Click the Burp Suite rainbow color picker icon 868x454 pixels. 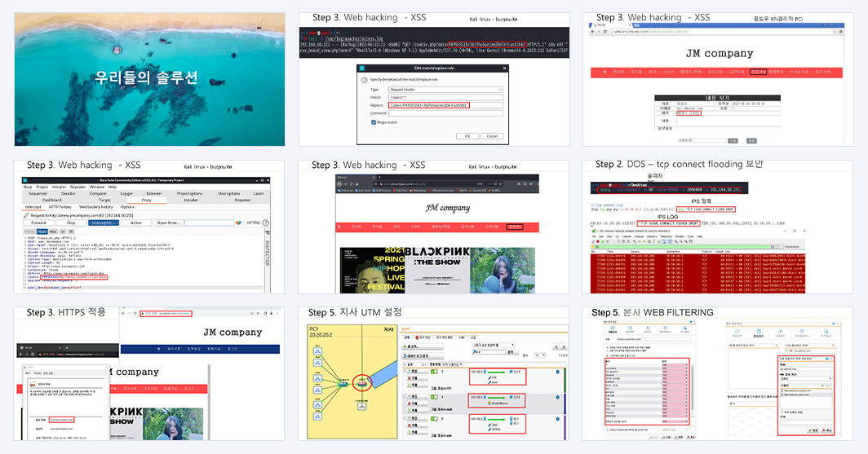[238, 223]
